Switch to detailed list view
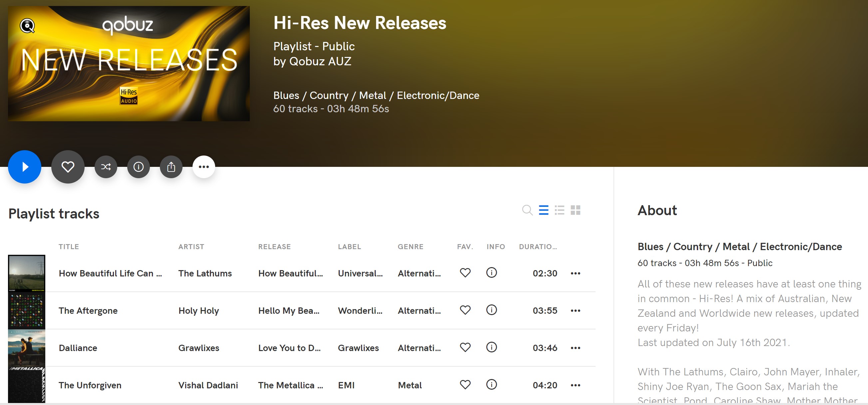The width and height of the screenshot is (868, 405). 559,210
